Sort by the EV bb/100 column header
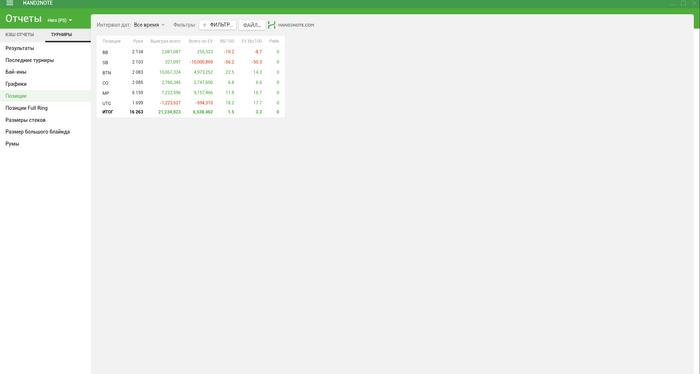Viewport: 700px width, 374px height. point(251,41)
